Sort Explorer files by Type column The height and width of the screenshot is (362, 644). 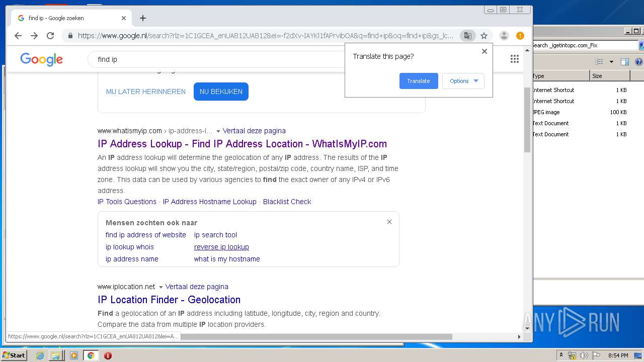(x=560, y=76)
